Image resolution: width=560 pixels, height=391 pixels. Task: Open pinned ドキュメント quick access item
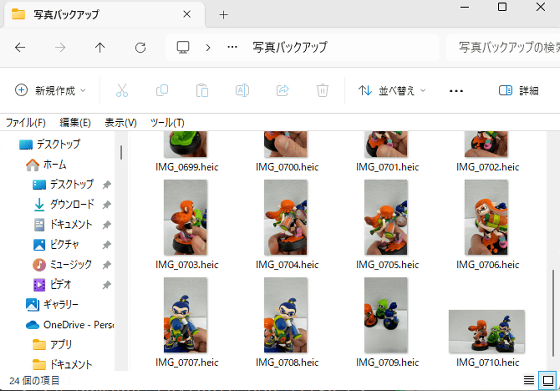tap(63, 224)
